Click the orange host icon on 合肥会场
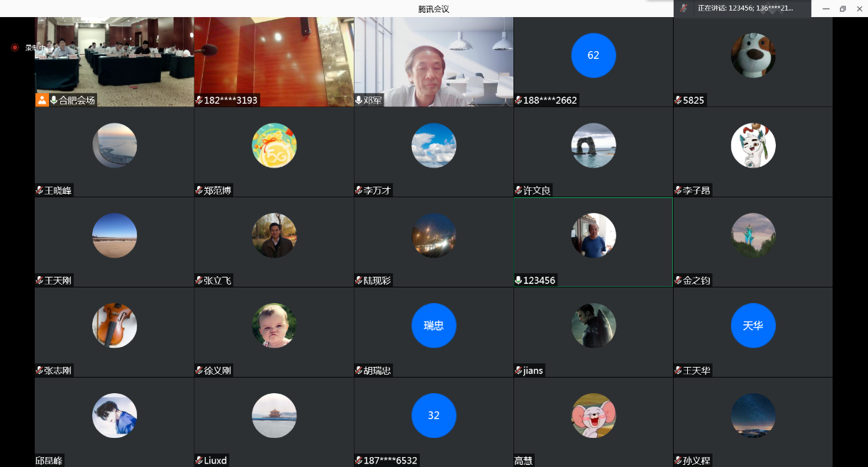The width and height of the screenshot is (868, 467). point(42,100)
